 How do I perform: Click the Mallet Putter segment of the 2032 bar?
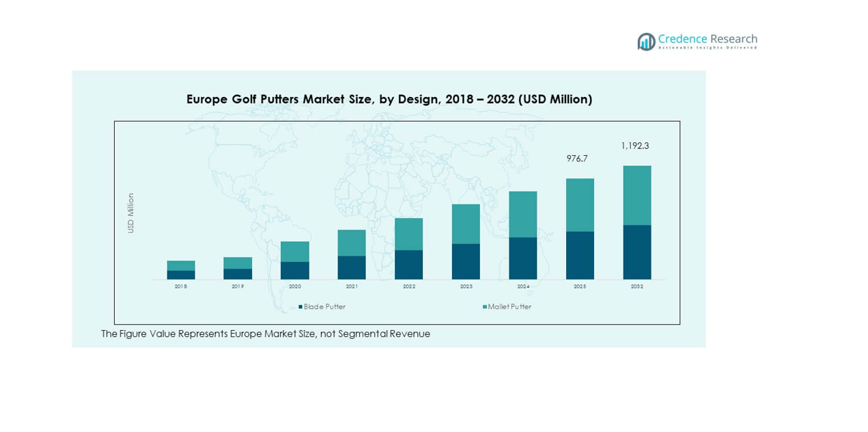click(x=636, y=195)
